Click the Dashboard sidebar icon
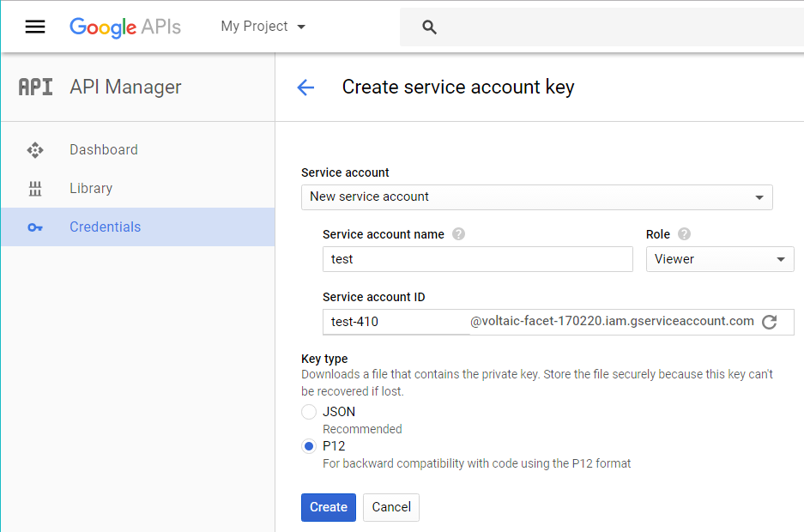804x532 pixels. (x=35, y=150)
